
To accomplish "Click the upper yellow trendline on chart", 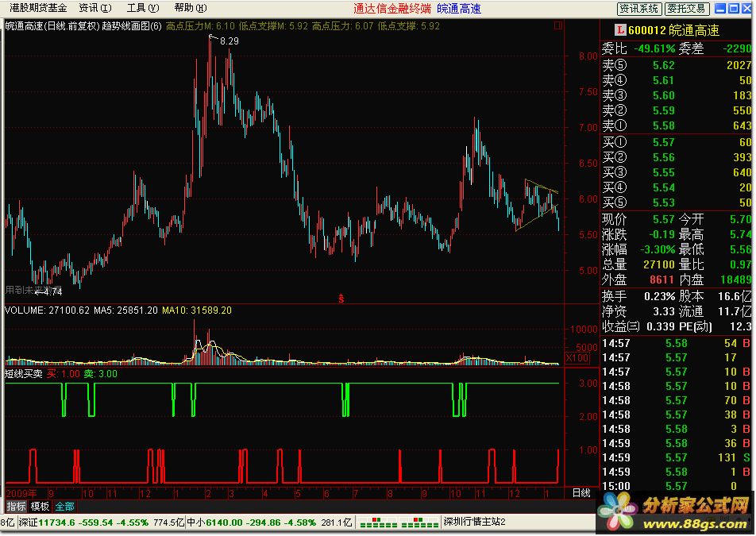I will (542, 186).
